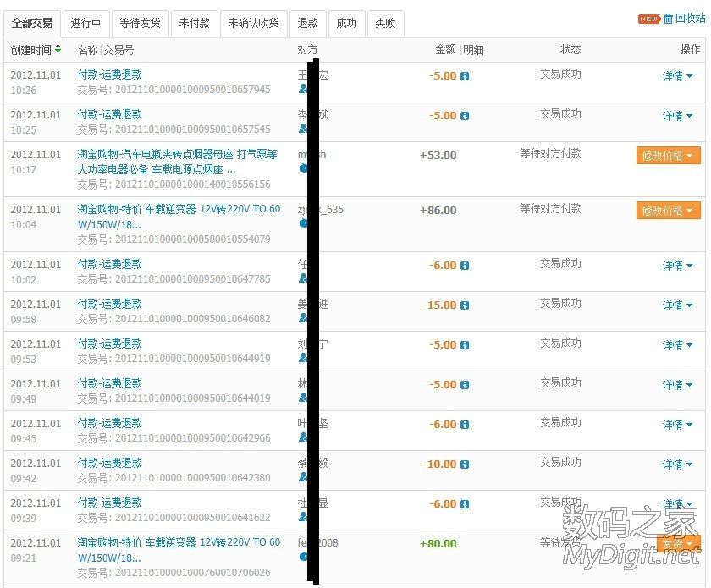Click info icon beside the -15.00 amount

click(x=463, y=304)
